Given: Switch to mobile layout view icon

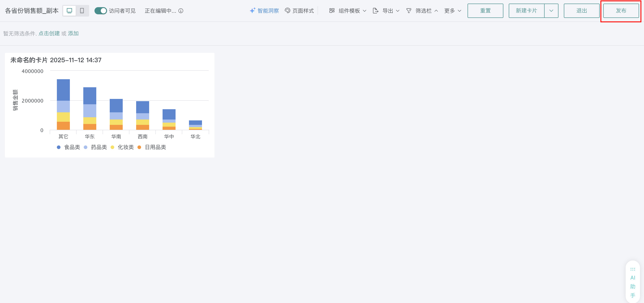Looking at the screenshot, I should (82, 11).
